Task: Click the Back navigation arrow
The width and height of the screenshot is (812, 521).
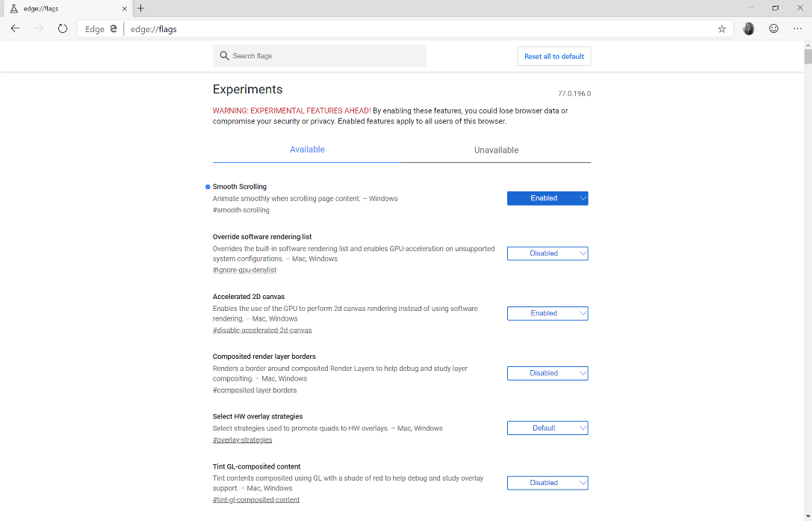Action: click(15, 28)
